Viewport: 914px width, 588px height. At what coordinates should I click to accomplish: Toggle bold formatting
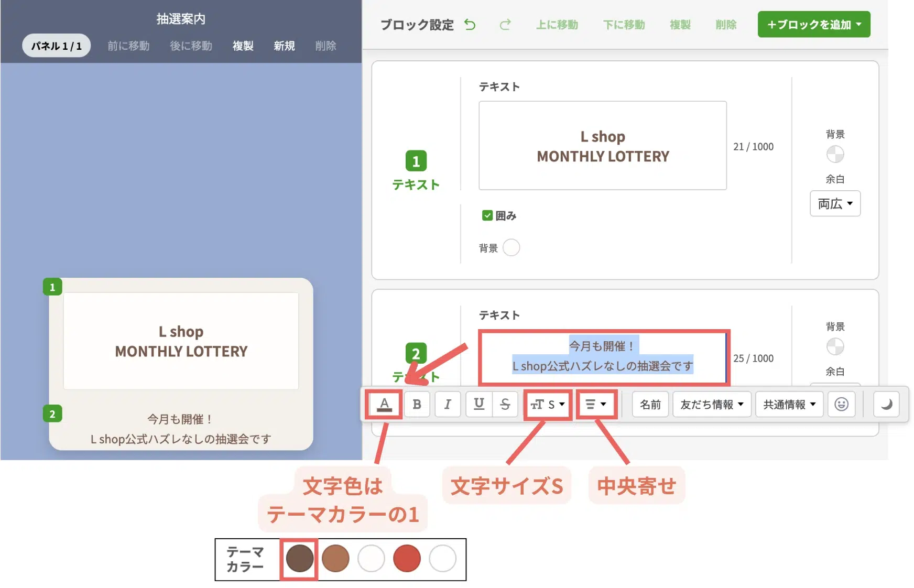click(x=417, y=405)
